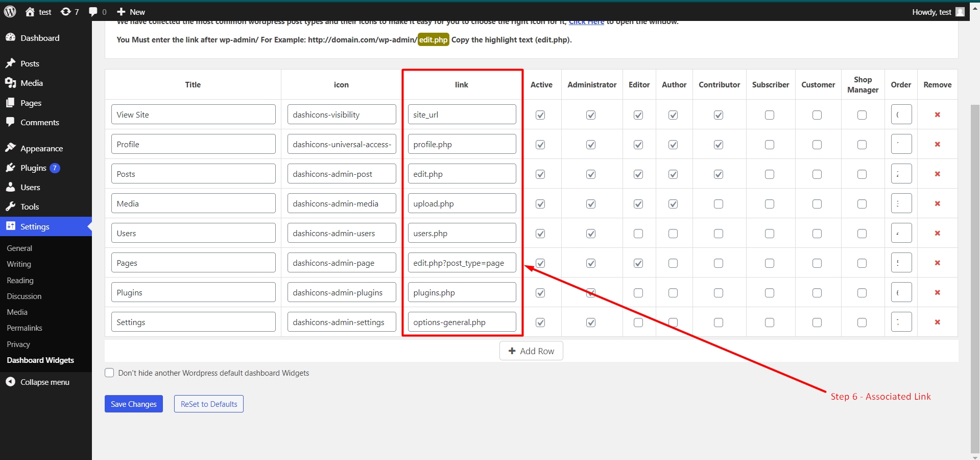980x460 pixels.
Task: Enable Subscriber for Profile row
Action: pyautogui.click(x=770, y=145)
